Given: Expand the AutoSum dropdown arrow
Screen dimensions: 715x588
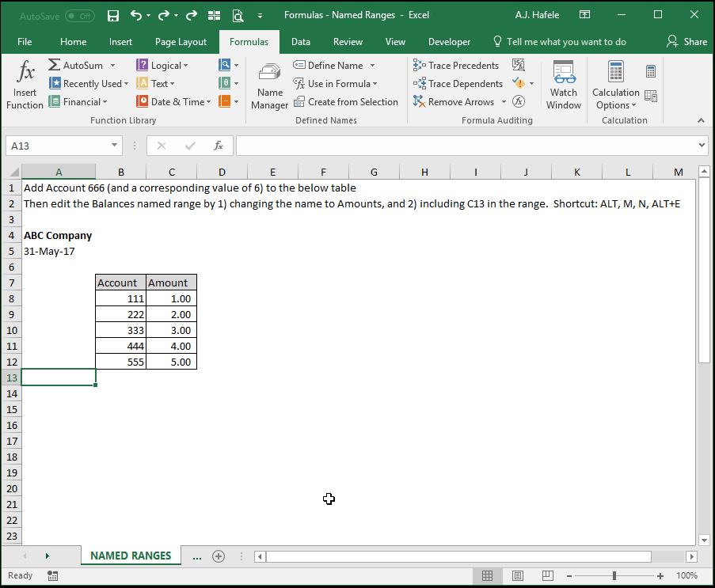Looking at the screenshot, I should [x=112, y=65].
